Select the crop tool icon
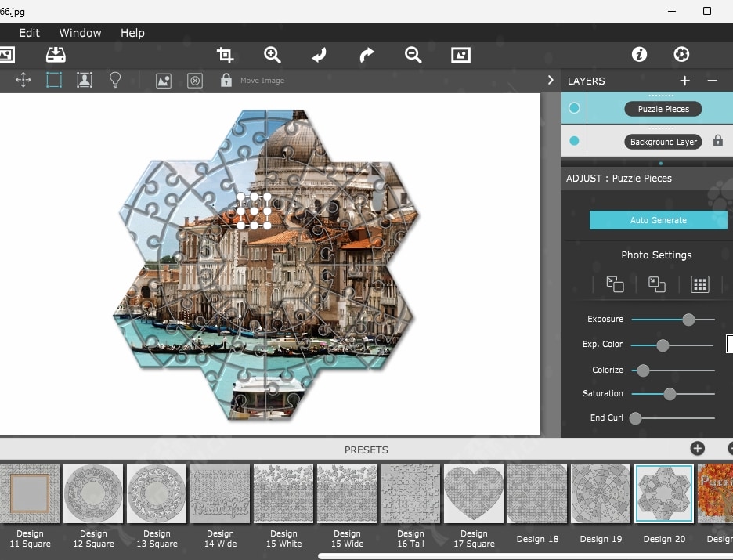The height and width of the screenshot is (560, 733). tap(226, 55)
